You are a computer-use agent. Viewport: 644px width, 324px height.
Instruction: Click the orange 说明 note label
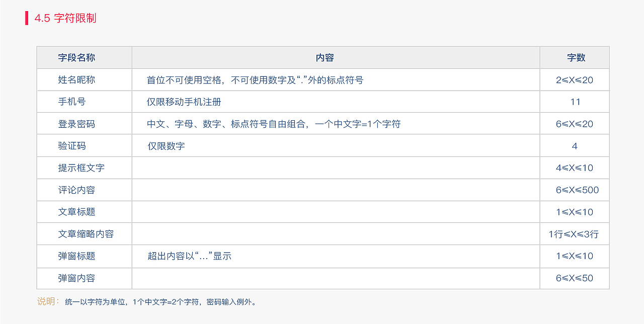pos(48,301)
